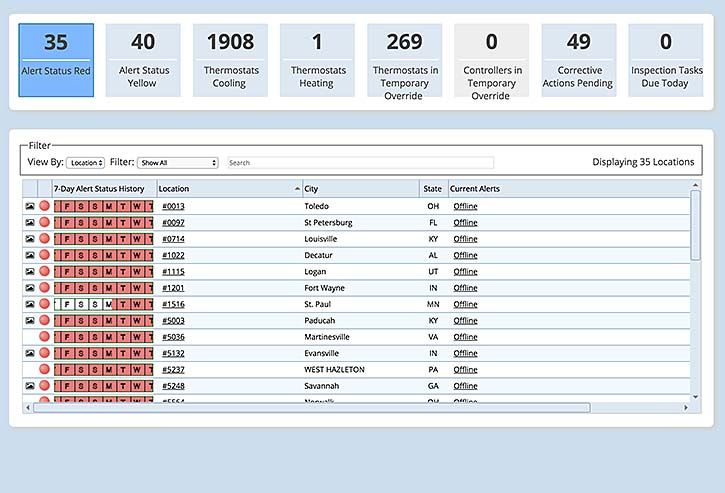Click the image icon in the Logan row
The height and width of the screenshot is (493, 725).
point(30,271)
